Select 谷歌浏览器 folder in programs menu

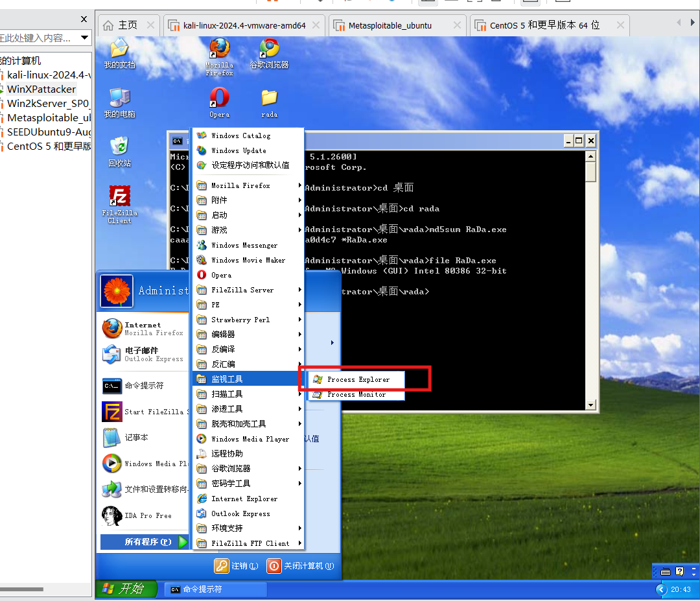[x=248, y=468]
